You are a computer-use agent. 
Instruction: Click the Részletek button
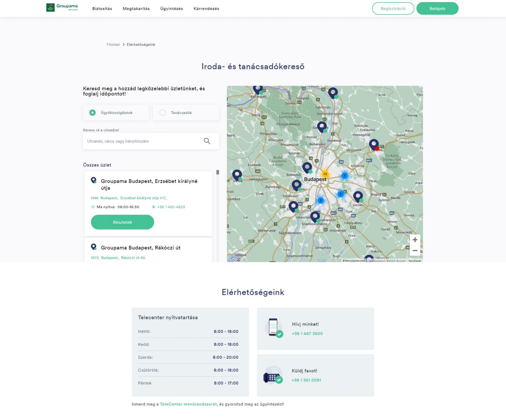(x=122, y=222)
